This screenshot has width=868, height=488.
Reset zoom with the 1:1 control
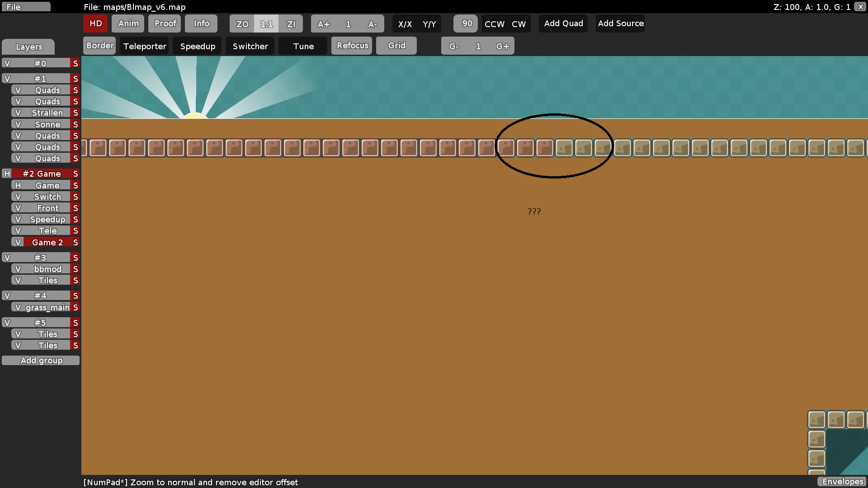pos(266,23)
